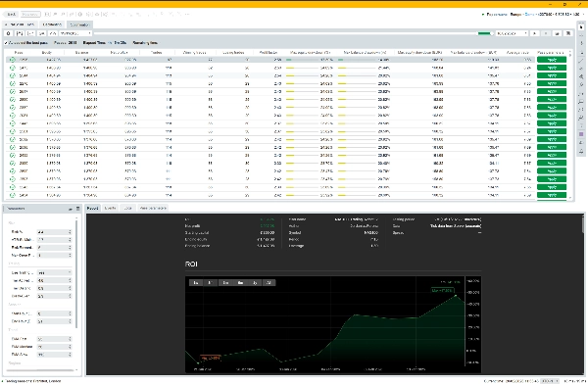This screenshot has width=588, height=385.
Task: Set the ROI chart range to 1y
Action: 255,283
